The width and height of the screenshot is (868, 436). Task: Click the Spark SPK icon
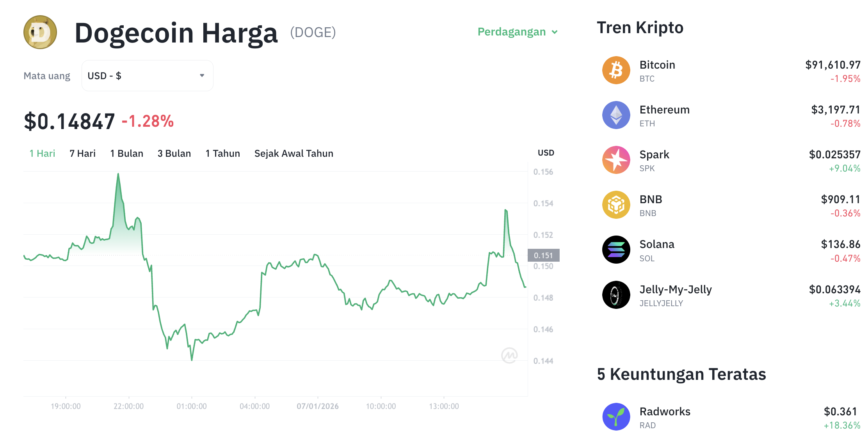616,160
